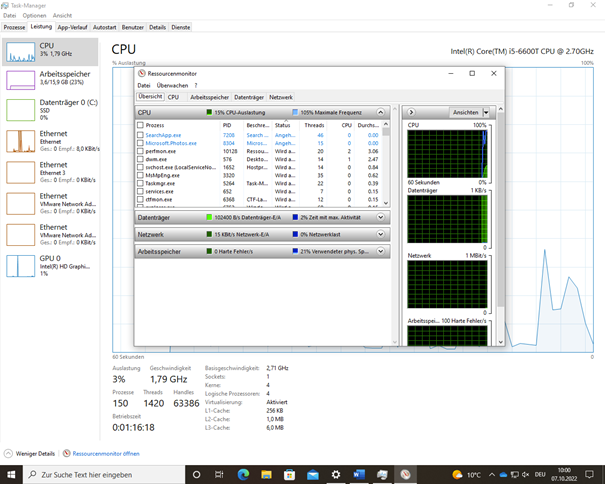Viewport: 605px width, 484px height.
Task: Click Ressourcenmonitor öffnen link
Action: pyautogui.click(x=106, y=454)
